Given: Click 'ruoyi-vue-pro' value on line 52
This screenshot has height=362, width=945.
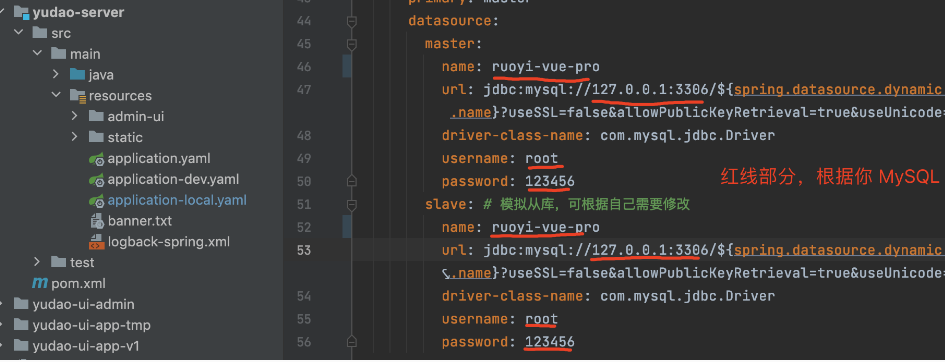Looking at the screenshot, I should pyautogui.click(x=545, y=227).
